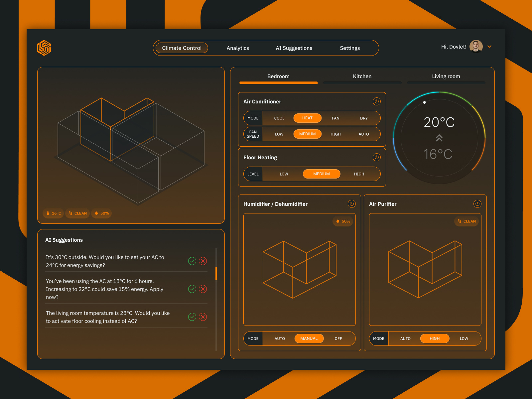Open the Analytics page in the navigation
Image resolution: width=532 pixels, height=399 pixels.
click(x=237, y=48)
